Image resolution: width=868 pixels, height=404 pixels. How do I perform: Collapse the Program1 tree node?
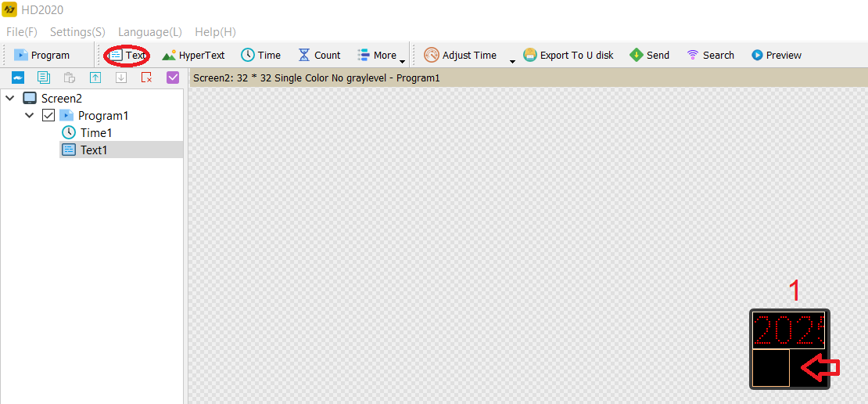(30, 116)
